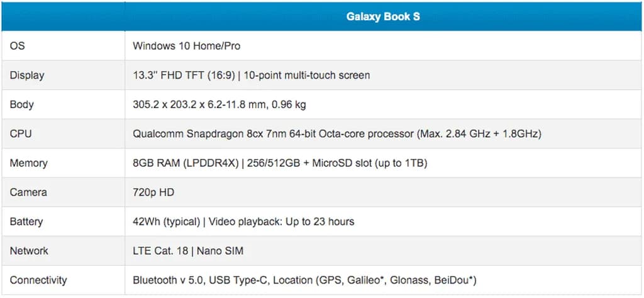Click the Memory row label

[28, 163]
